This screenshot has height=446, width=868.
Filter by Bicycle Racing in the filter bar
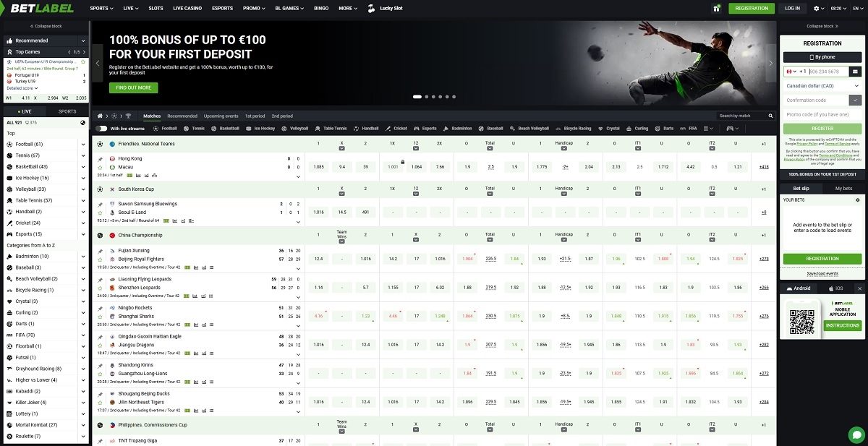(573, 128)
